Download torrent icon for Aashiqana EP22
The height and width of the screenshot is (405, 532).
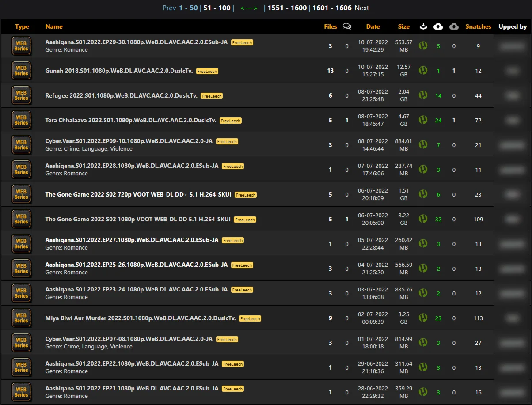423,367
